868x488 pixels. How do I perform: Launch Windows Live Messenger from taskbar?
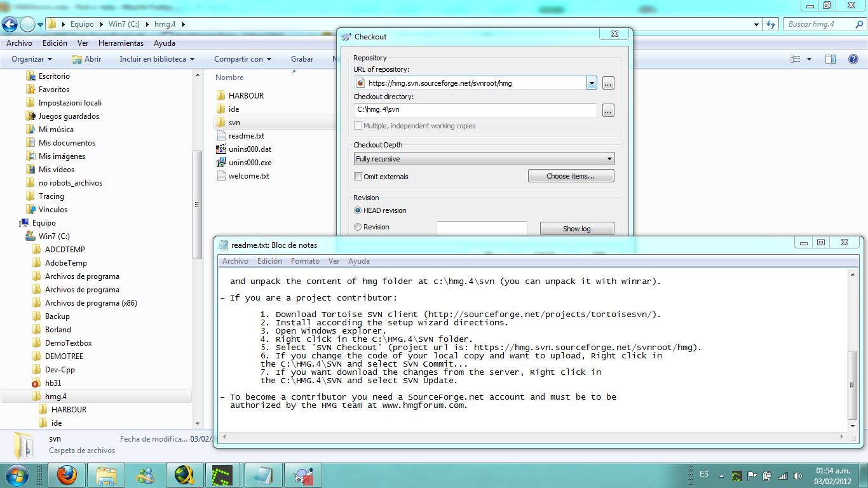tap(145, 475)
